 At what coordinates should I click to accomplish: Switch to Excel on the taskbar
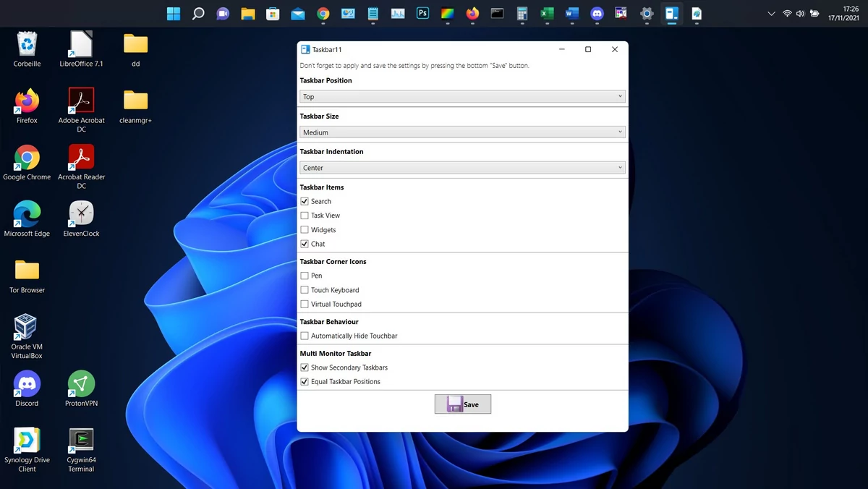pos(547,13)
